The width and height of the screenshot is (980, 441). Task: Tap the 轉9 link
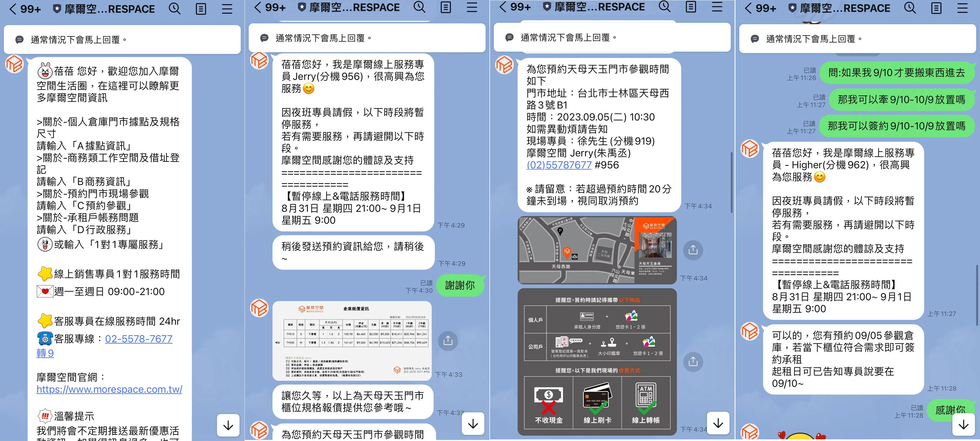45,353
